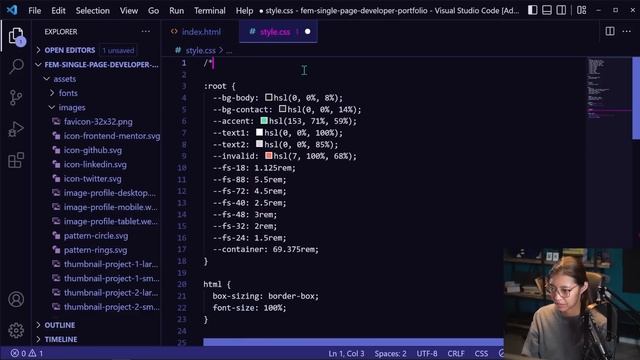Open the Run and Debug view
Screen dimensions: 640x360
tap(16, 129)
